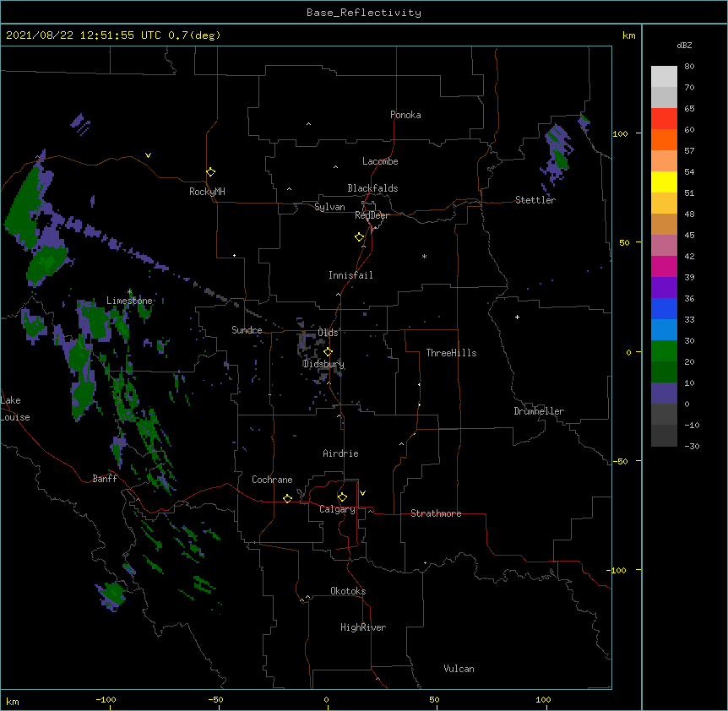Select the ThreeHills label
728x711 pixels.
click(451, 353)
